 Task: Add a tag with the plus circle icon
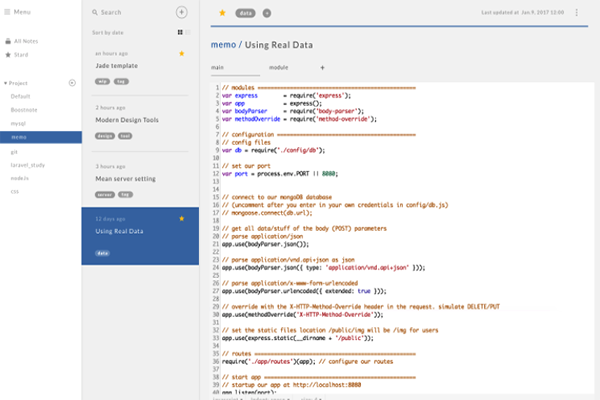(x=267, y=13)
